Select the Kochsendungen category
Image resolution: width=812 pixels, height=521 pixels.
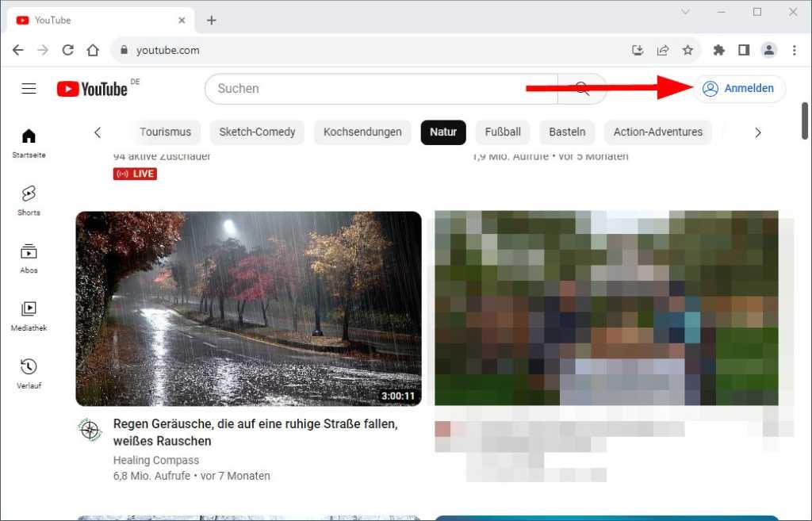[x=362, y=132]
